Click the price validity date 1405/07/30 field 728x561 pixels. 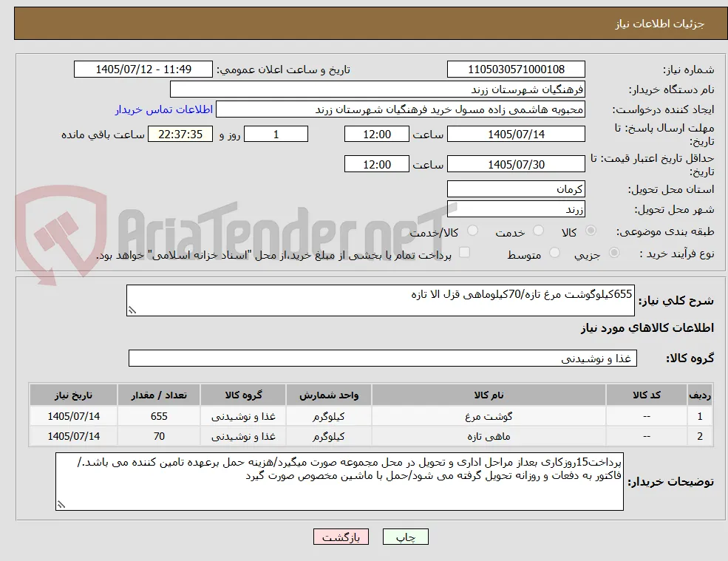coord(516,164)
